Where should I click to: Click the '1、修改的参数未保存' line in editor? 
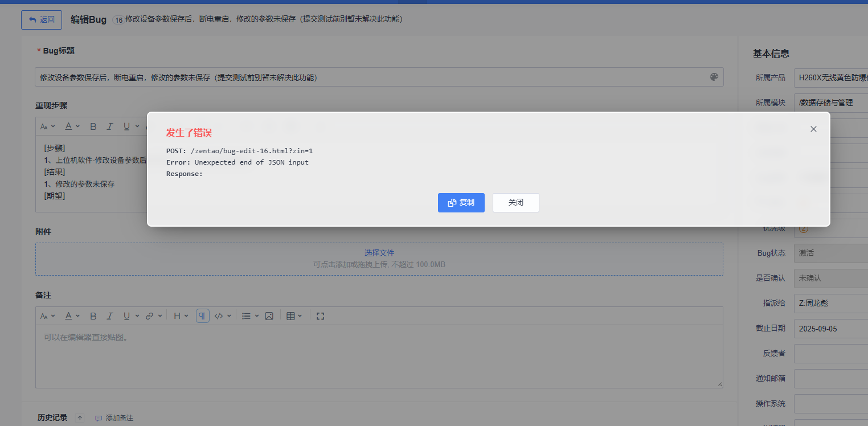79,184
